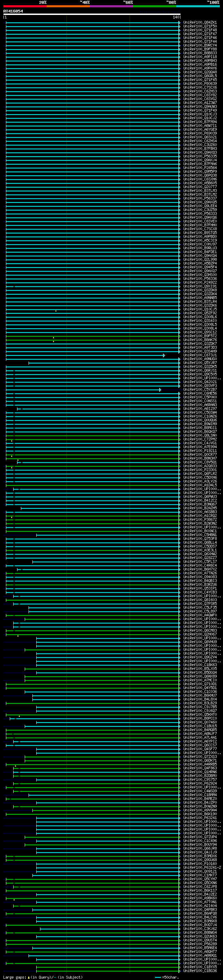
Task: Open the UniRef100_Q84ZK1 hit label
Action: click(200, 23)
